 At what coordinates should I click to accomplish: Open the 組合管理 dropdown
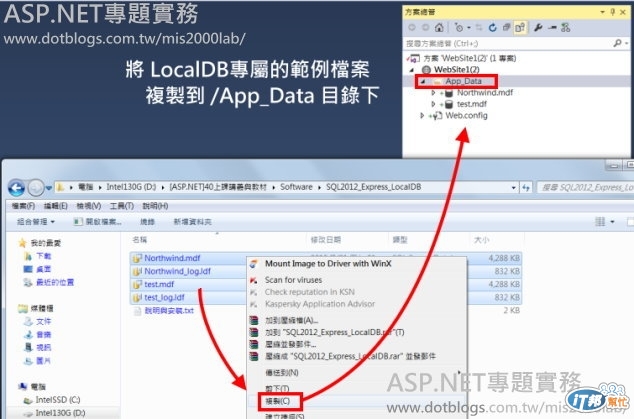(36, 222)
